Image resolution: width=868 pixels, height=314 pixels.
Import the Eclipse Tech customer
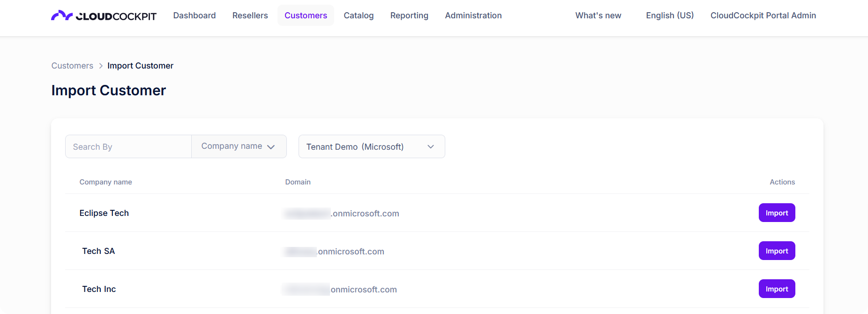click(777, 213)
